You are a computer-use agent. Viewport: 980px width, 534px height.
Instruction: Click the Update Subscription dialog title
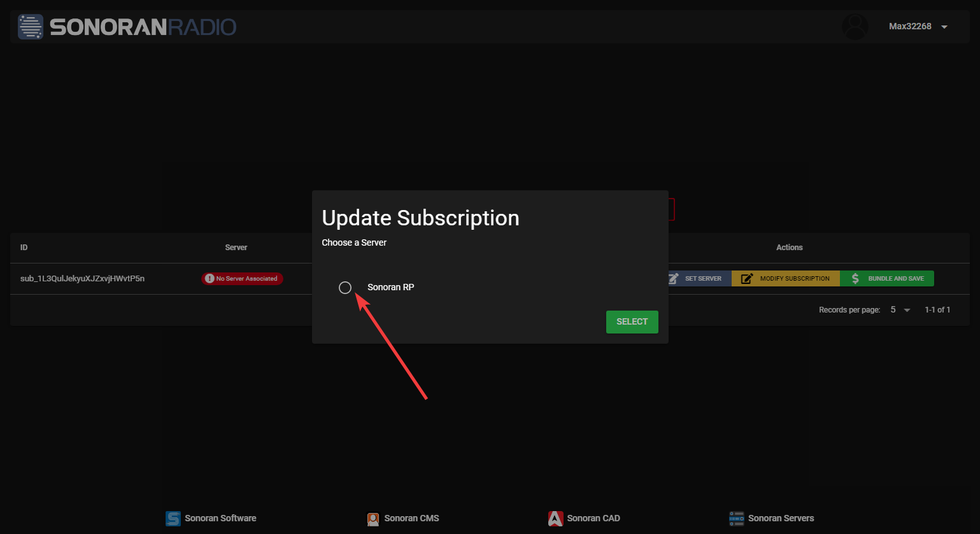[x=420, y=218]
